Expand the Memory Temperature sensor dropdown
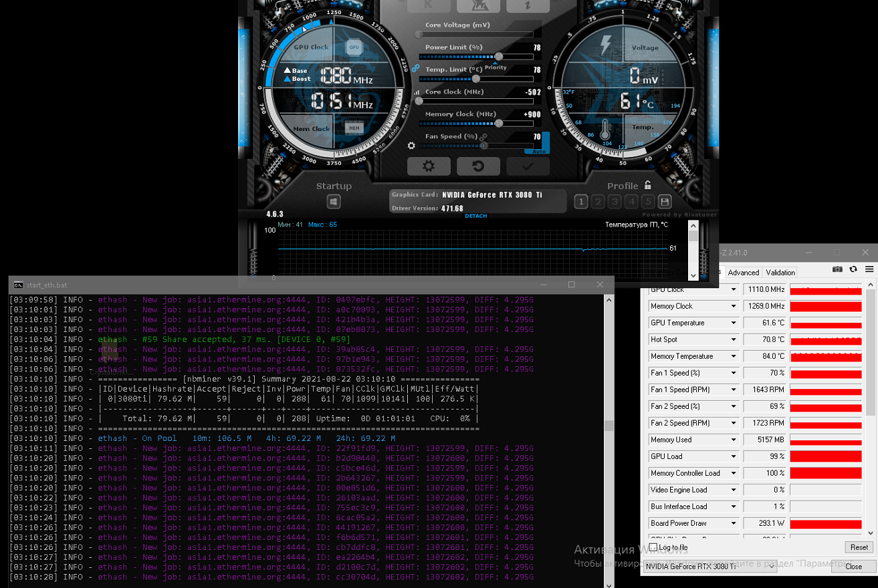This screenshot has height=588, width=878. pos(734,356)
